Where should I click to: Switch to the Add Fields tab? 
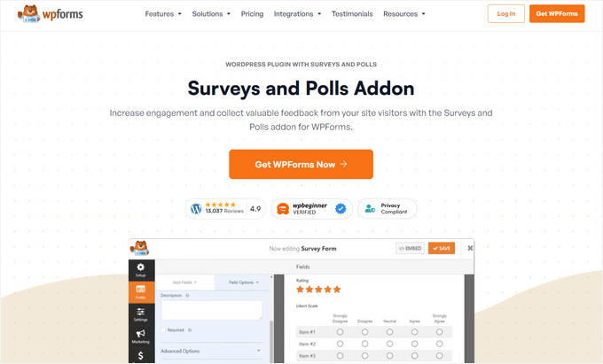(x=184, y=282)
